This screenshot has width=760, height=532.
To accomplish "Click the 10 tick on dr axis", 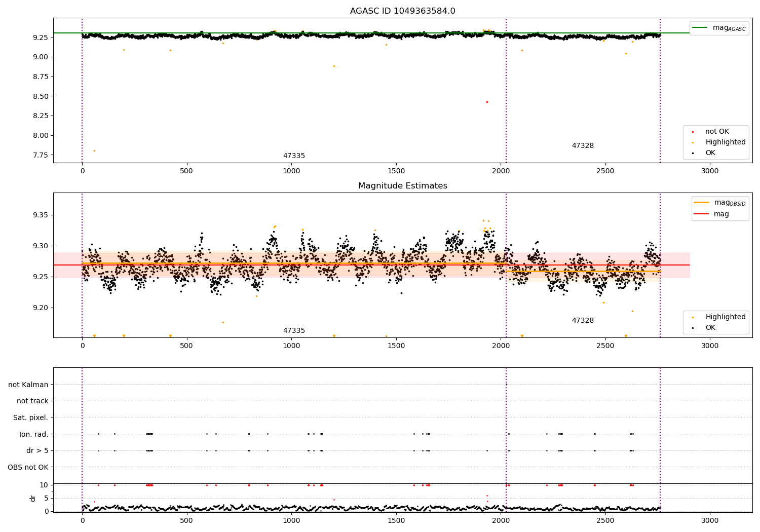I will point(44,485).
